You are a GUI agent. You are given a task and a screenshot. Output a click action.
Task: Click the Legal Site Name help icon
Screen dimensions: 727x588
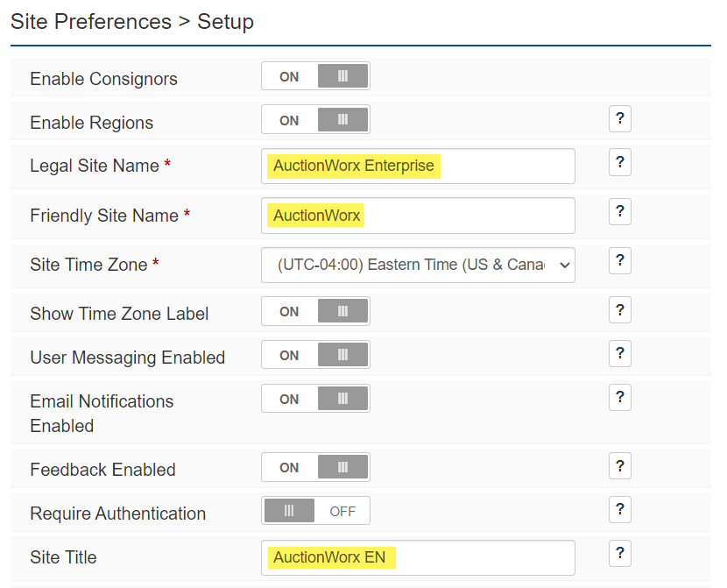pos(620,162)
